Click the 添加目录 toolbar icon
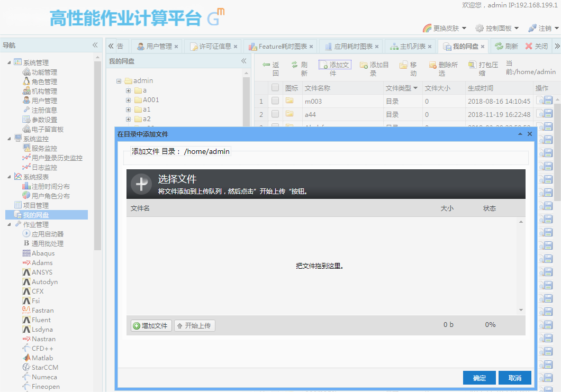 point(364,65)
